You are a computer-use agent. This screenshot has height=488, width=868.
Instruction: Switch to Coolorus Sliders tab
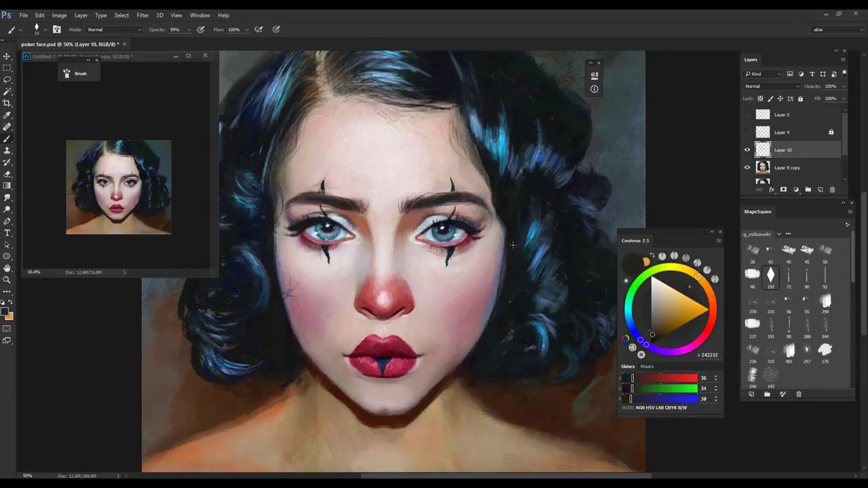(628, 367)
